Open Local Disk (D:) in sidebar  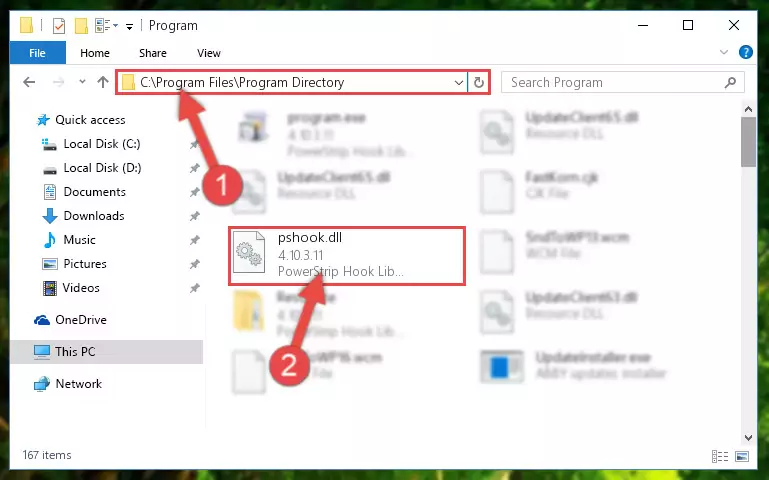click(102, 168)
